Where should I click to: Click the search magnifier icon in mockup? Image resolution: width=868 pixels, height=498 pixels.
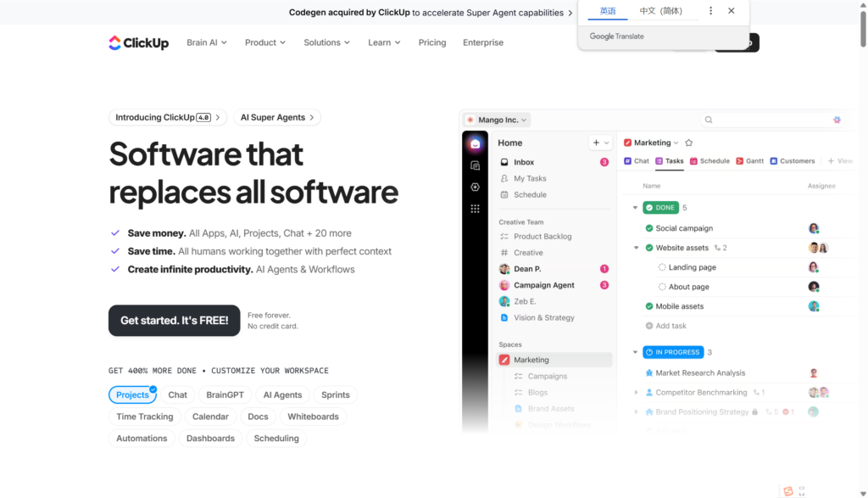tap(709, 120)
